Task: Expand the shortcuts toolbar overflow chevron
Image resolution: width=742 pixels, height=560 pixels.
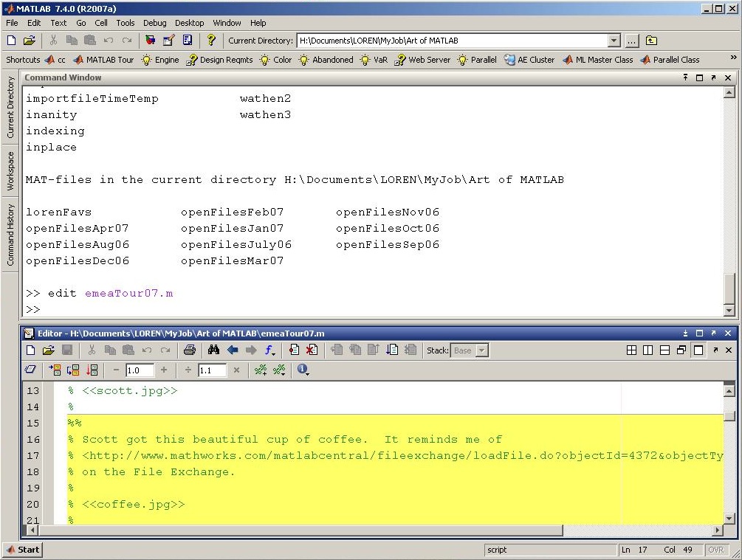Action: (733, 58)
